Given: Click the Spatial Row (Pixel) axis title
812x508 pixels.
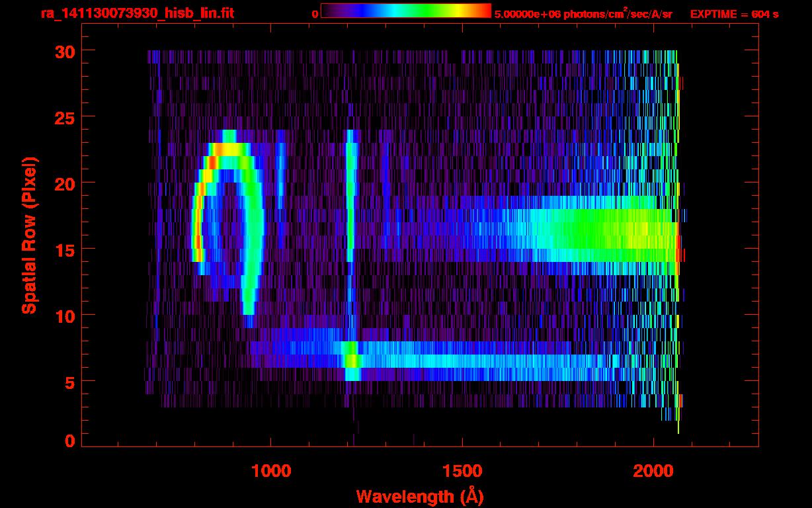Looking at the screenshot, I should pyautogui.click(x=29, y=235).
